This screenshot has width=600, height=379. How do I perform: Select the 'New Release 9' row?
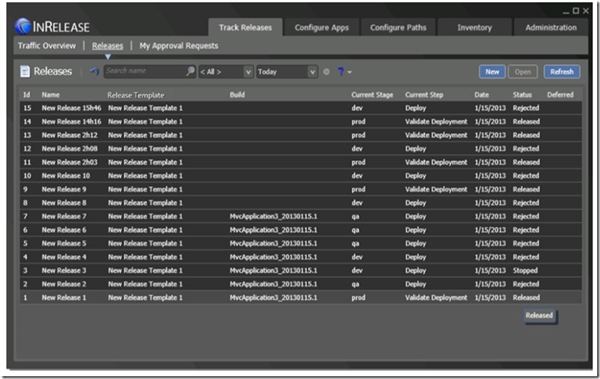(x=301, y=189)
